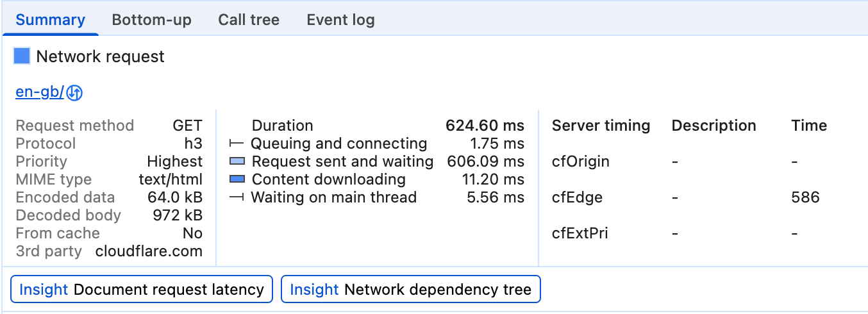868x314 pixels.
Task: Open the en-gb/ request link
Action: click(39, 92)
